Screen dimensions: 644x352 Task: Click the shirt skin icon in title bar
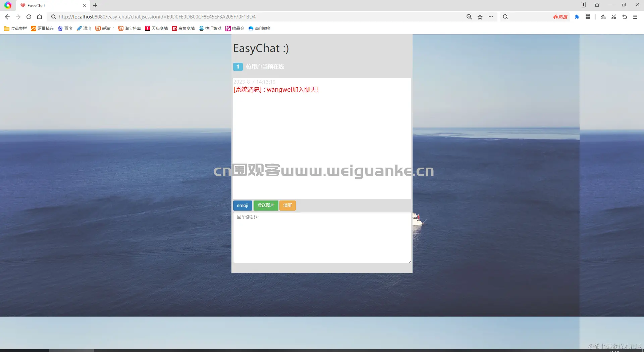[597, 5]
